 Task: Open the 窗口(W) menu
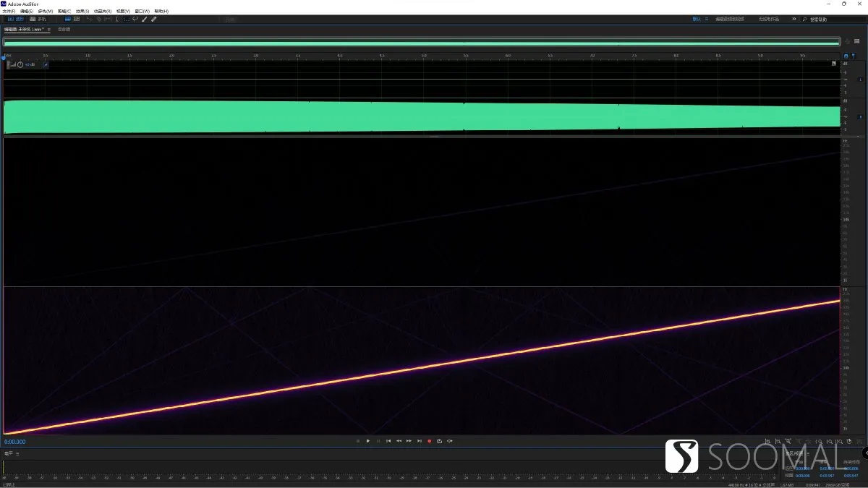142,12
